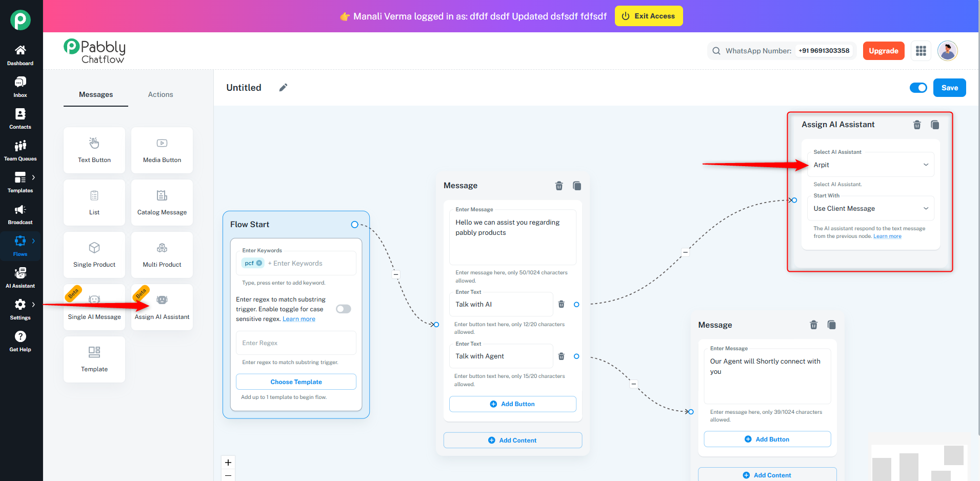The height and width of the screenshot is (481, 980).
Task: Add the Text Button block
Action: click(x=94, y=150)
